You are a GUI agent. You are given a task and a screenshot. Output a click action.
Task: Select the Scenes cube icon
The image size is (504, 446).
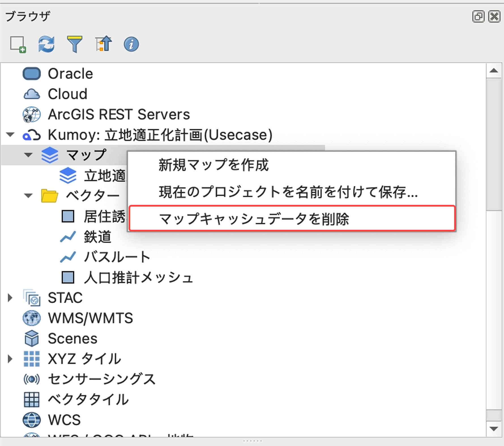click(31, 338)
